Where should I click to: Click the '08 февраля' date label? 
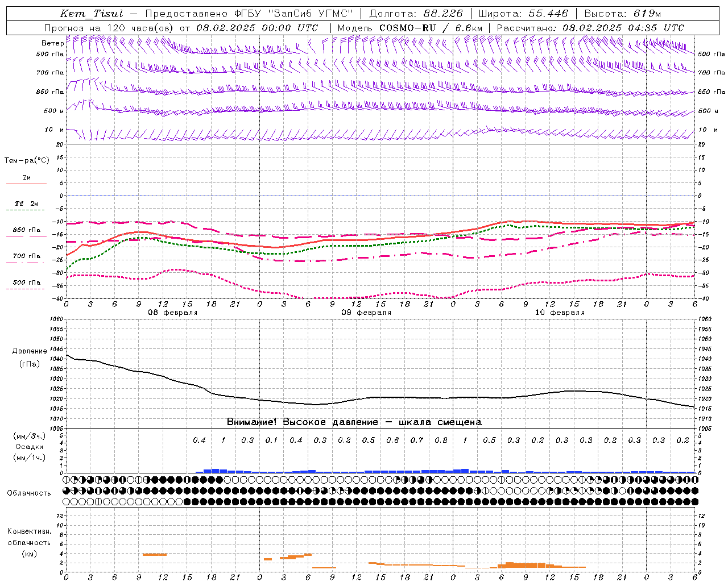coord(173,313)
